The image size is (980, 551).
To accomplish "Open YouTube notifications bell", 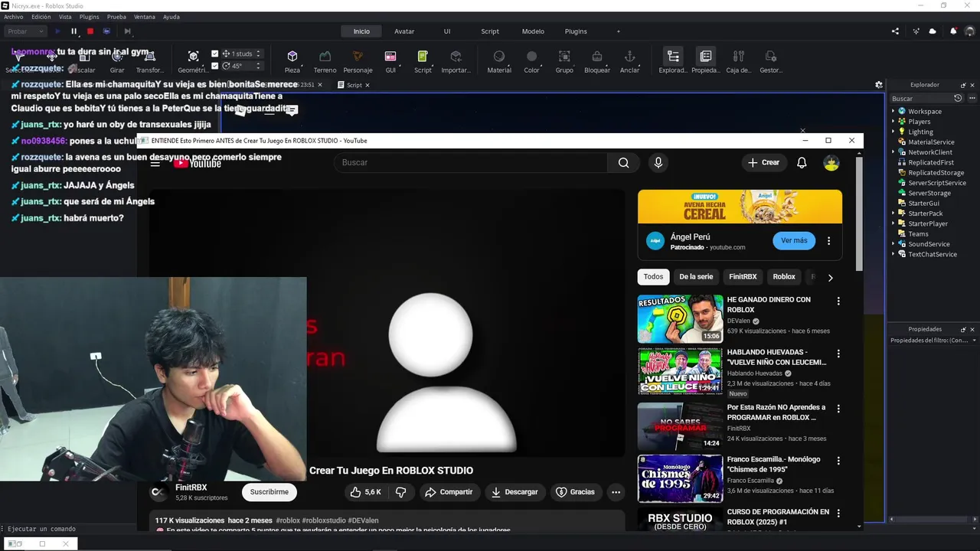I will tap(802, 162).
